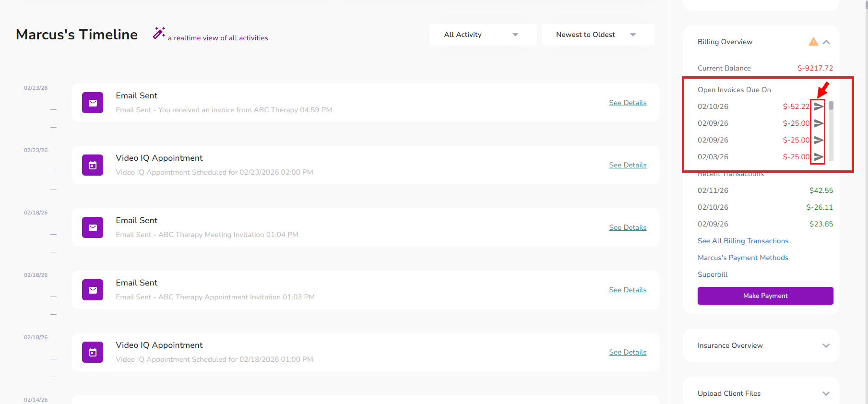Click envelope icon for Meeting Invitation email
Image resolution: width=868 pixels, height=404 pixels.
[x=93, y=227]
